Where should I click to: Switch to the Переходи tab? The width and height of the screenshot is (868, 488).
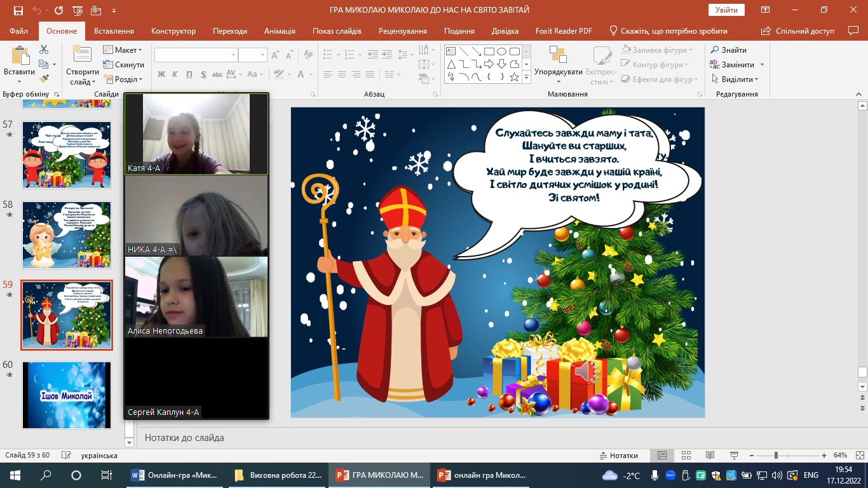pyautogui.click(x=230, y=30)
